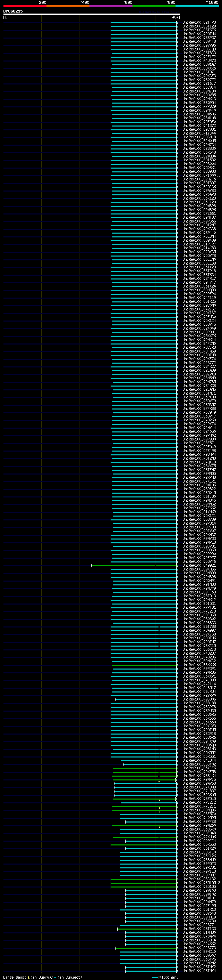
Task: Select hit label UniRef100_P43287
Action: pyautogui.click(x=199, y=654)
